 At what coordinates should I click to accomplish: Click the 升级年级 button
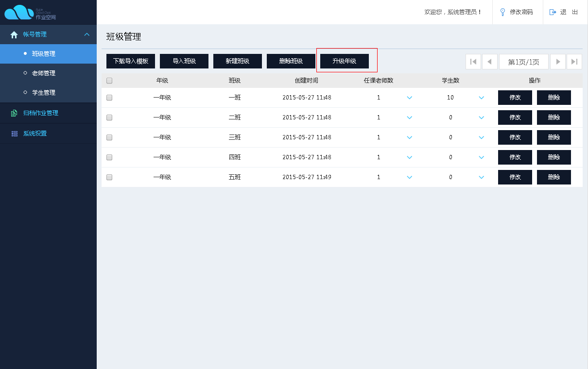[x=345, y=61]
